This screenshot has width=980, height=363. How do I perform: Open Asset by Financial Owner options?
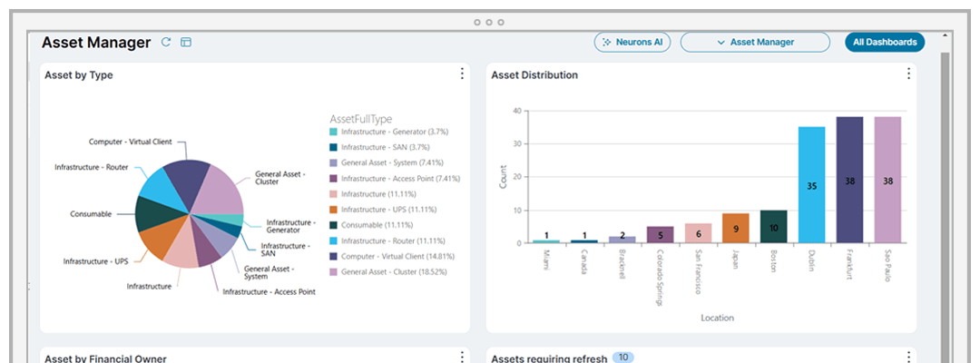462,358
